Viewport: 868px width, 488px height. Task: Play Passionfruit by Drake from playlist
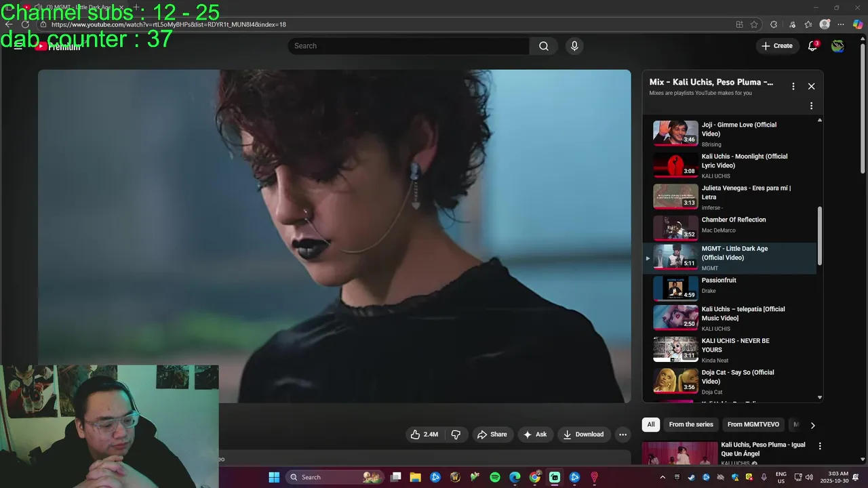[x=731, y=288]
